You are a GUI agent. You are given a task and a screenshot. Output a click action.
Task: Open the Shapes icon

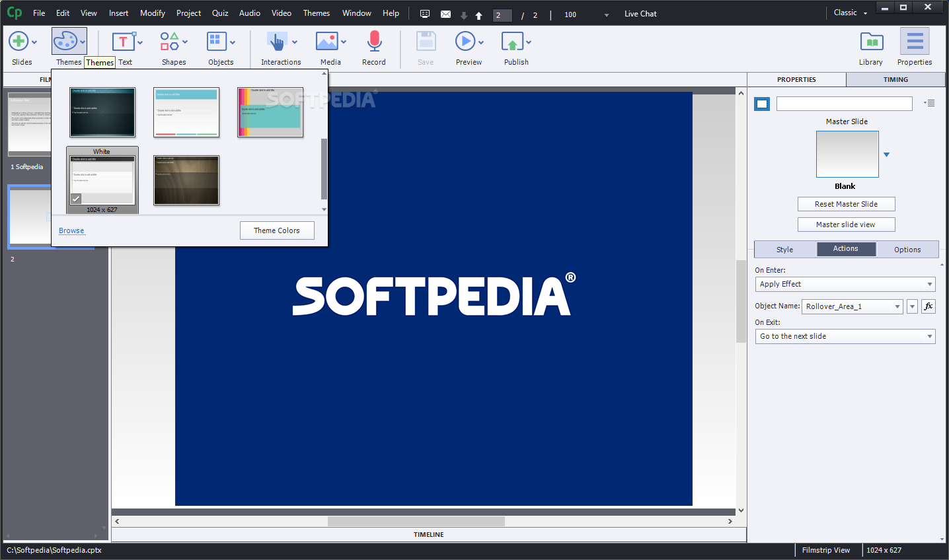(169, 42)
